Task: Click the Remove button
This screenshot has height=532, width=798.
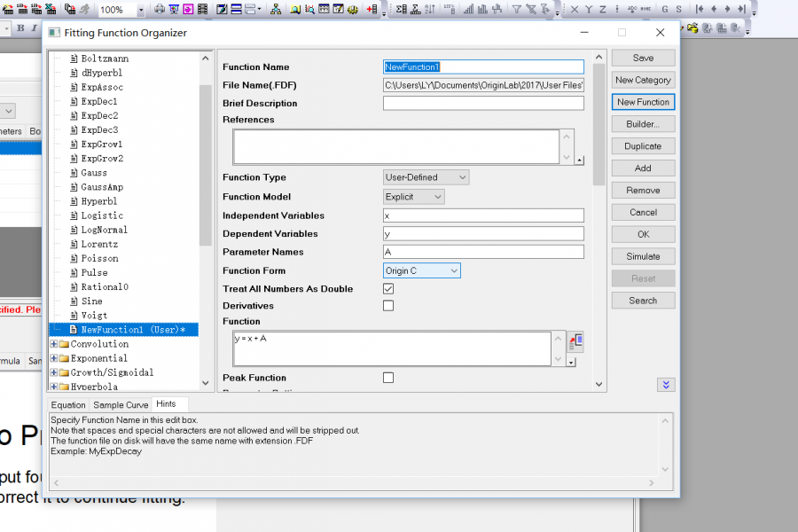Action: tap(644, 191)
